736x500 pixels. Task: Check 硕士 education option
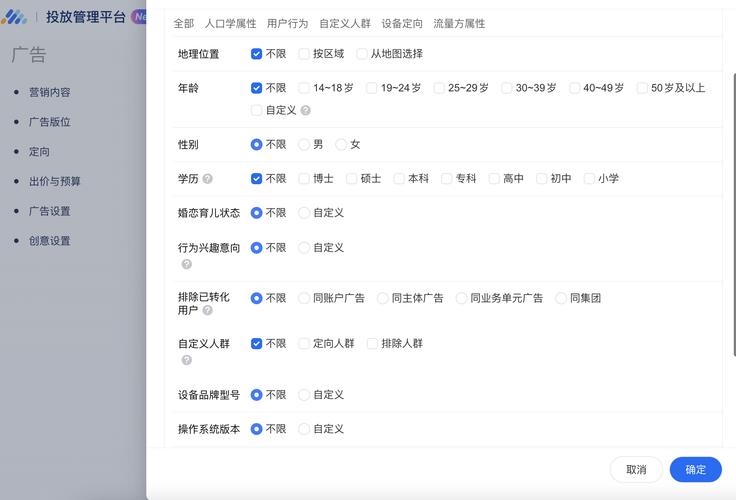[x=351, y=178]
